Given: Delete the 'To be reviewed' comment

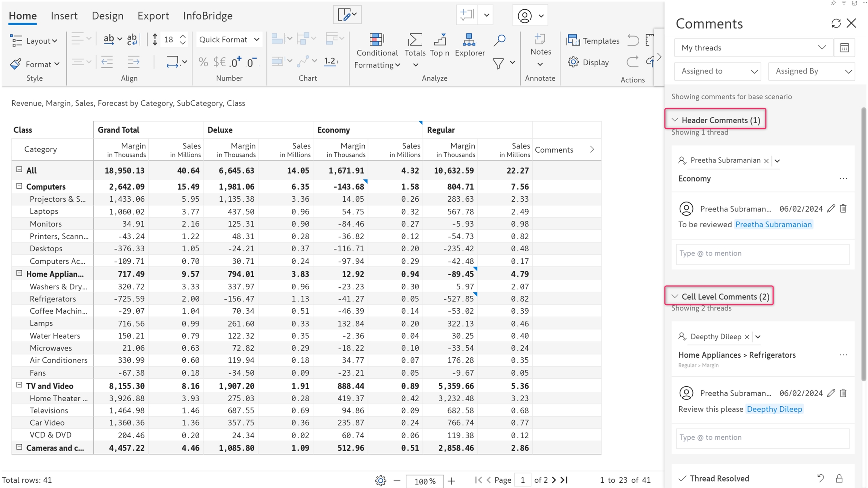Looking at the screenshot, I should point(843,208).
